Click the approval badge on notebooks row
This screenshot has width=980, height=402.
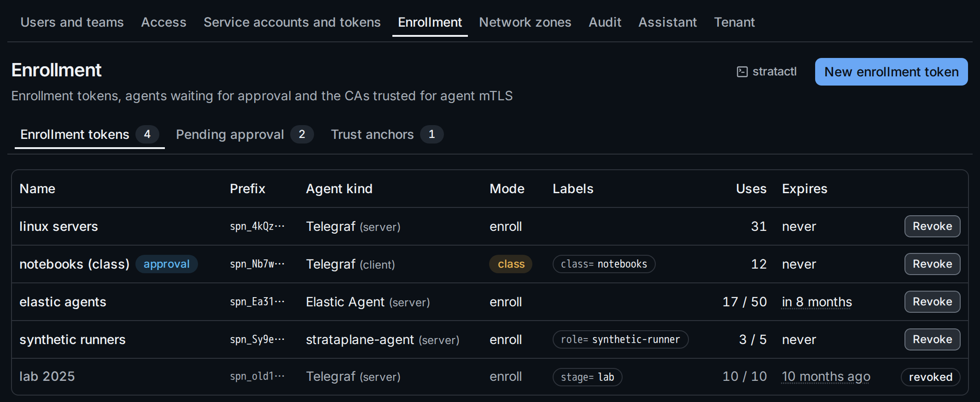coord(166,264)
